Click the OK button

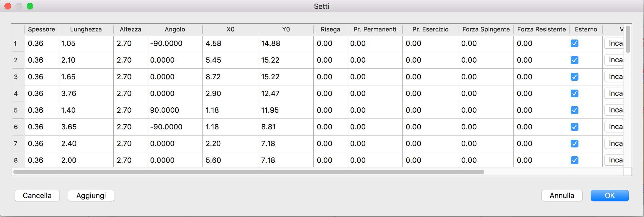point(610,196)
